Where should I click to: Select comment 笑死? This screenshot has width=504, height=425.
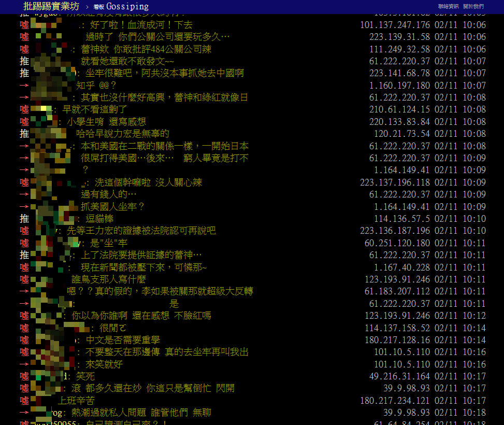[85, 376]
